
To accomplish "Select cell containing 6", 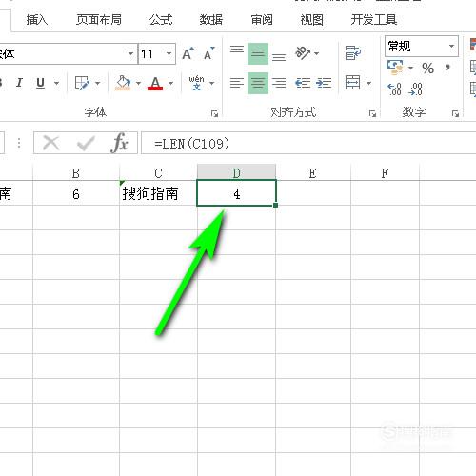I will tap(76, 193).
